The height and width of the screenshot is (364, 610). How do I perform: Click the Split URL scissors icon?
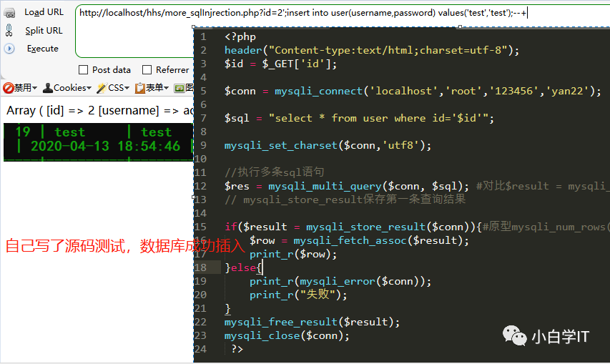click(x=9, y=30)
